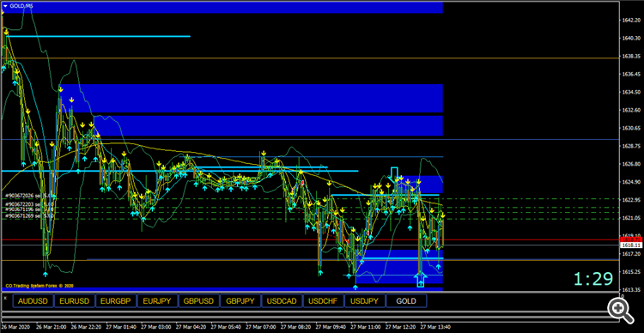
Task: Switch chart to GBPJPY
Action: pyautogui.click(x=240, y=301)
